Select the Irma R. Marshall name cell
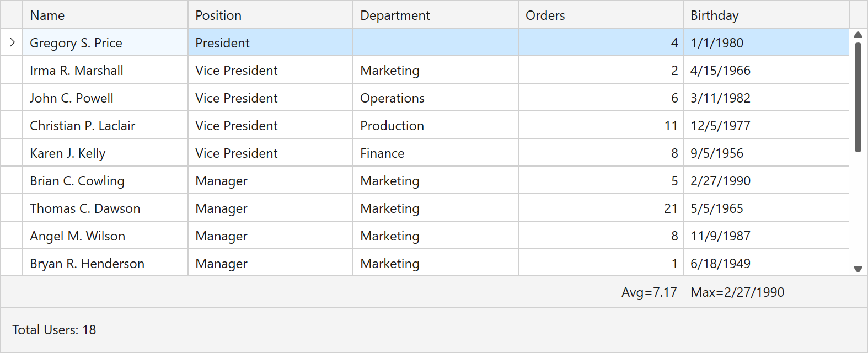The image size is (868, 353). click(x=77, y=71)
